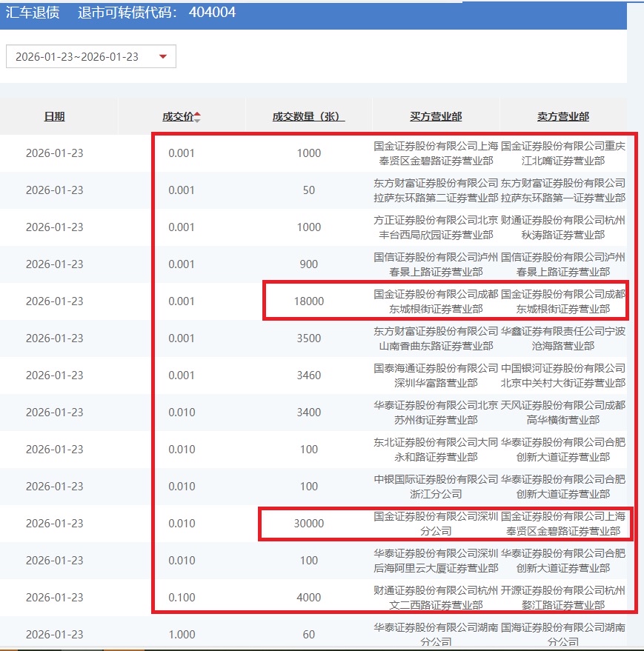Click buyer 华泰证券深圳后海阿里云大厦证券营业部
This screenshot has width=644, height=651.
[x=436, y=560]
